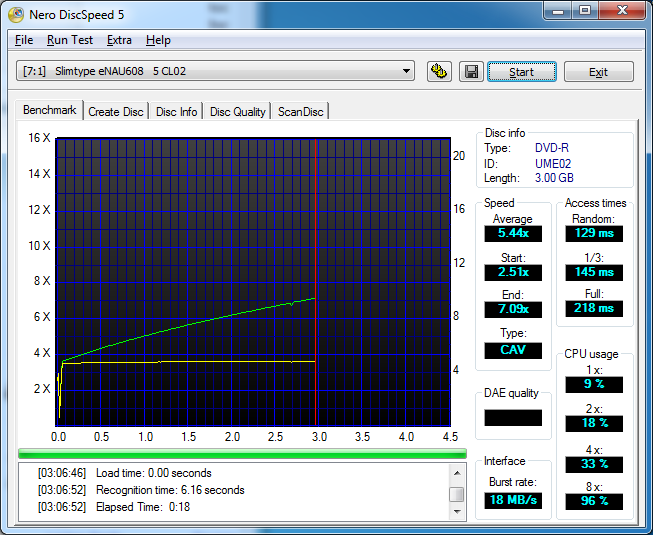Open the Extra menu
This screenshot has height=535, width=653.
pos(119,40)
